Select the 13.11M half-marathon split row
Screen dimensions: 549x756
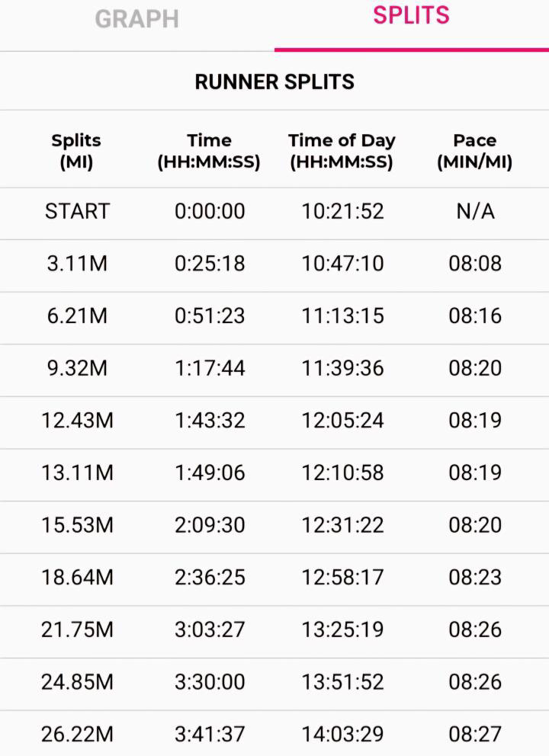point(274,473)
